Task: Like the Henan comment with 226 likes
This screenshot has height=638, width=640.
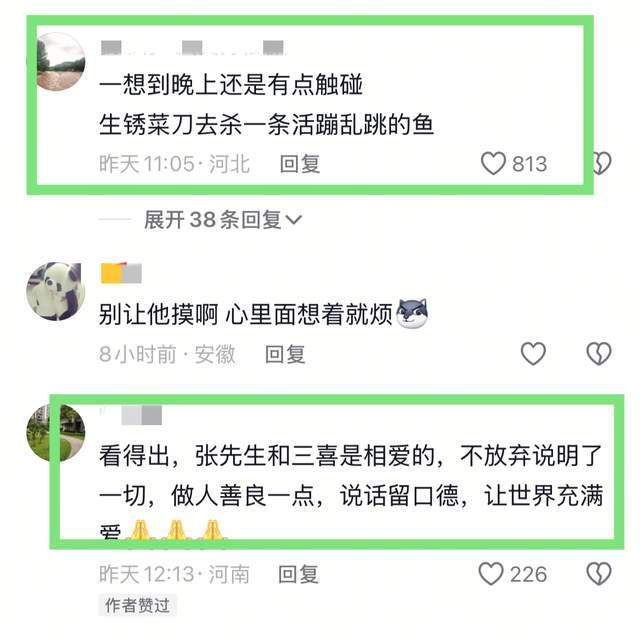Action: (491, 574)
